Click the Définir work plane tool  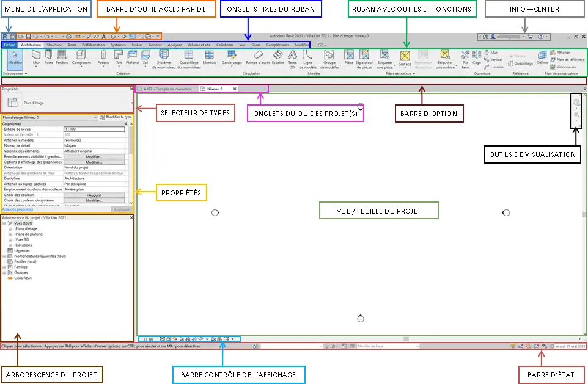point(542,59)
